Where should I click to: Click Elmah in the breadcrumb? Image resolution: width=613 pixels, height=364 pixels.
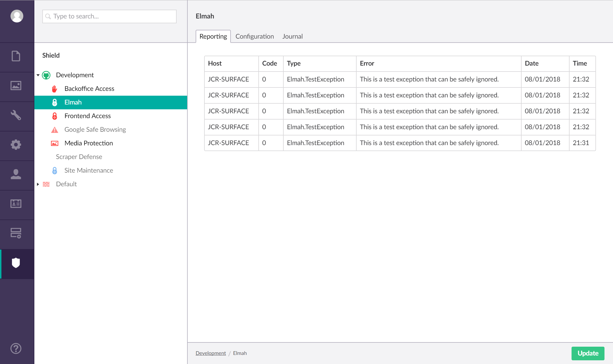pyautogui.click(x=240, y=353)
